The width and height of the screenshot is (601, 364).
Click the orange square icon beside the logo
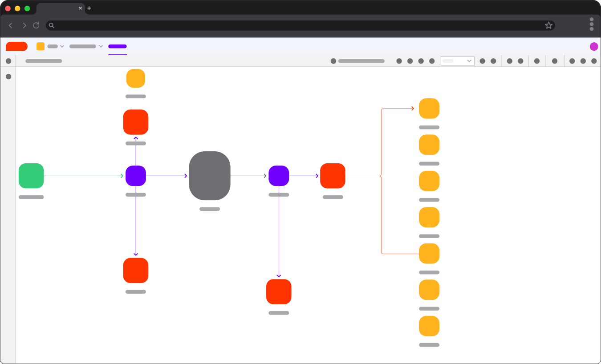[x=40, y=46]
